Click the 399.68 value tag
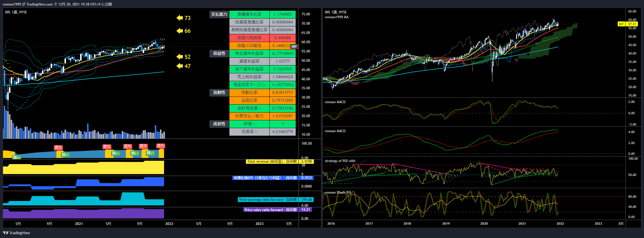Screen dimensions: 644x238 tap(307, 200)
